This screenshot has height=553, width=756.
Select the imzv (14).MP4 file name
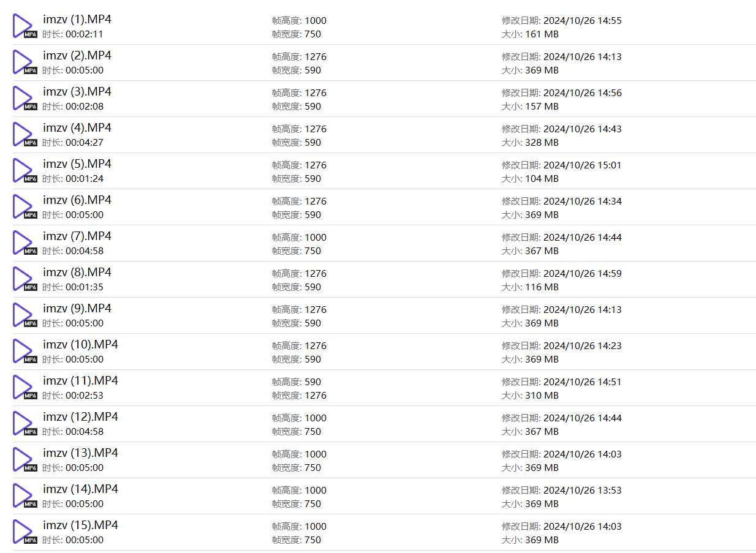tap(80, 489)
